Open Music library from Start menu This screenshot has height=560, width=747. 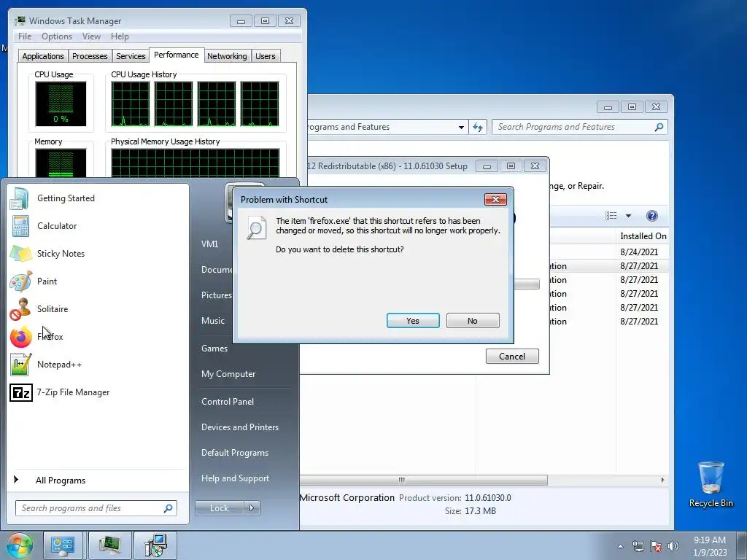tap(212, 321)
